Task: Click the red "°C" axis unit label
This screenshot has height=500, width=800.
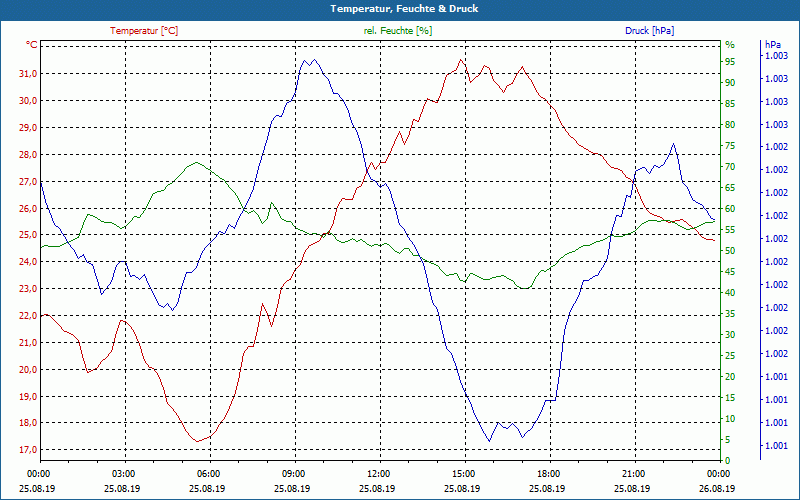Action: point(32,45)
